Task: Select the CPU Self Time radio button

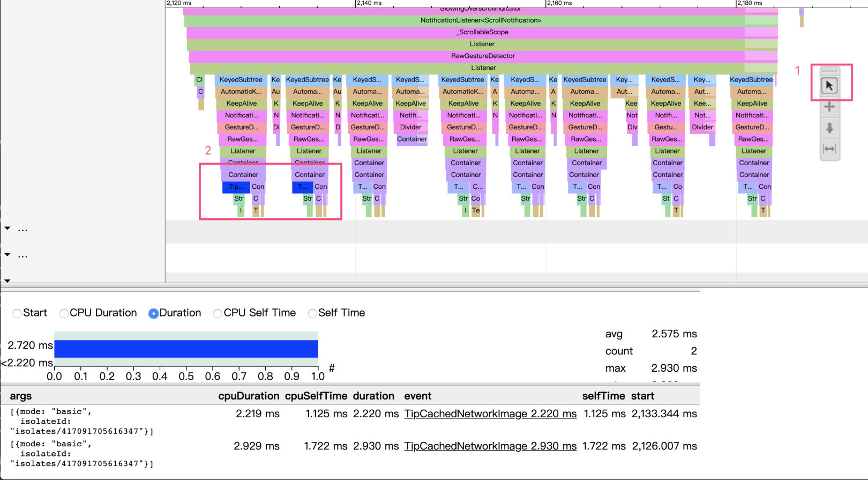Action: tap(218, 313)
